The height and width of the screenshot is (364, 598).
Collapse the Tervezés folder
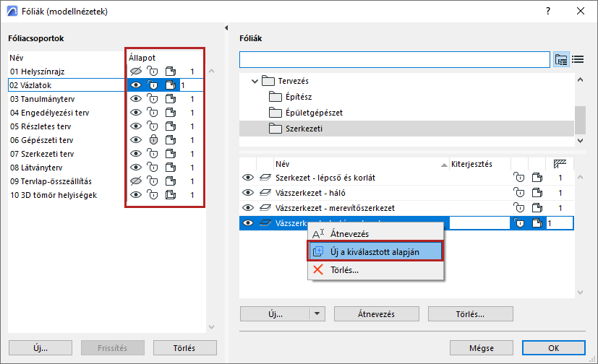pyautogui.click(x=255, y=82)
